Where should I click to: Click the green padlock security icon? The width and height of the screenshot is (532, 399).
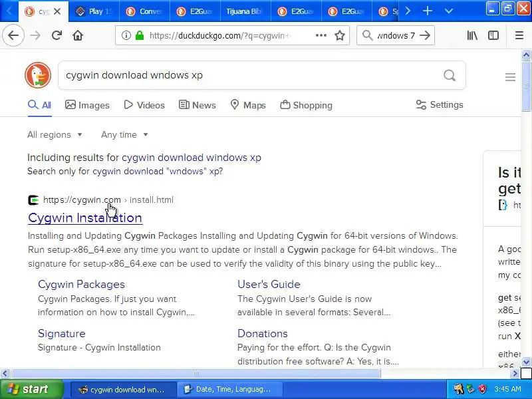[x=140, y=35]
